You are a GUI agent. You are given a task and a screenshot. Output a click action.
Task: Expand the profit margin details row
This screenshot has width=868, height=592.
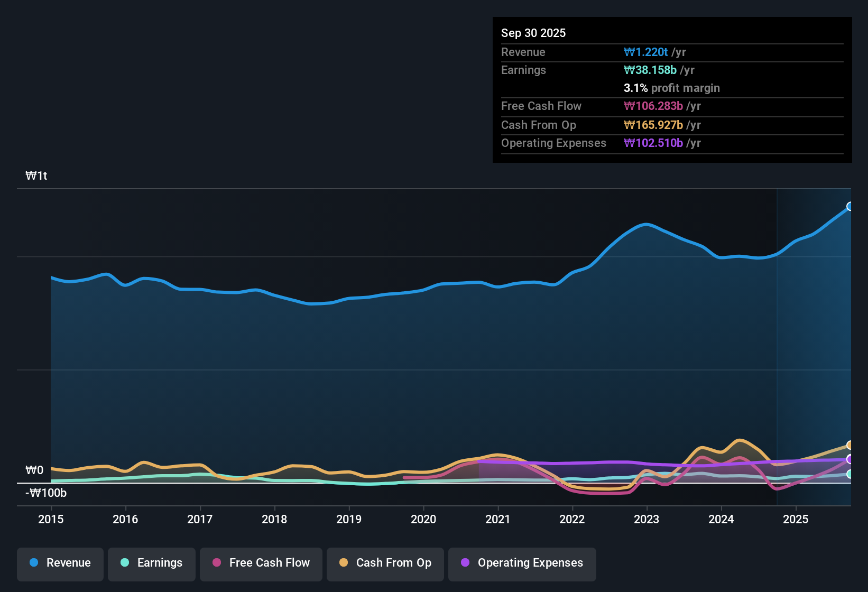[671, 88]
